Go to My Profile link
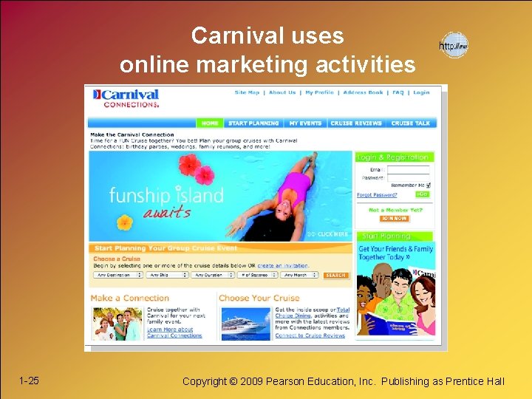Image resolution: width=532 pixels, height=399 pixels. click(x=320, y=92)
